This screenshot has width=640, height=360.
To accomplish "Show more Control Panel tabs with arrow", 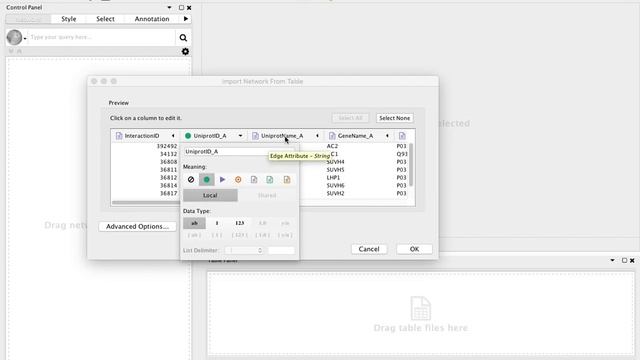I will tap(186, 19).
